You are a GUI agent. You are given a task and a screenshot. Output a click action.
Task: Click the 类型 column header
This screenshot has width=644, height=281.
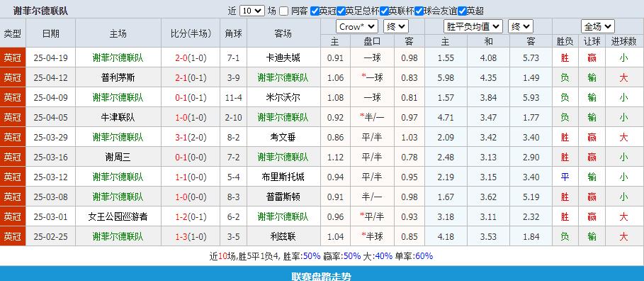[x=13, y=33]
